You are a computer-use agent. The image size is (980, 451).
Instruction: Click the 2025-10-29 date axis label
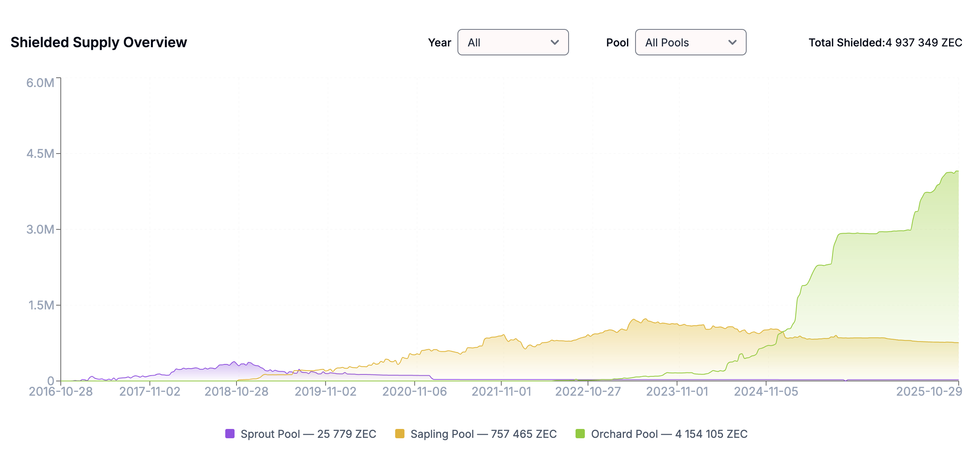click(927, 391)
